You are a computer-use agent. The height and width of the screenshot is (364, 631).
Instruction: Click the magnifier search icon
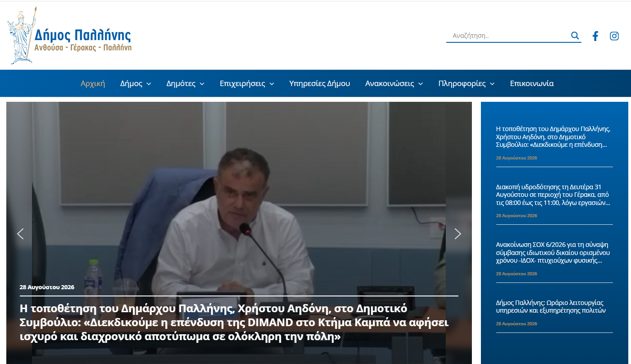click(x=575, y=36)
